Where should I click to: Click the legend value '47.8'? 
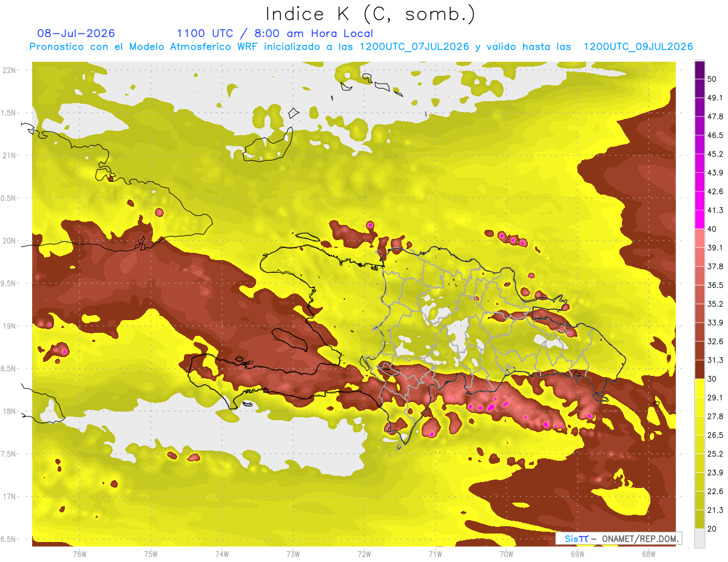715,116
